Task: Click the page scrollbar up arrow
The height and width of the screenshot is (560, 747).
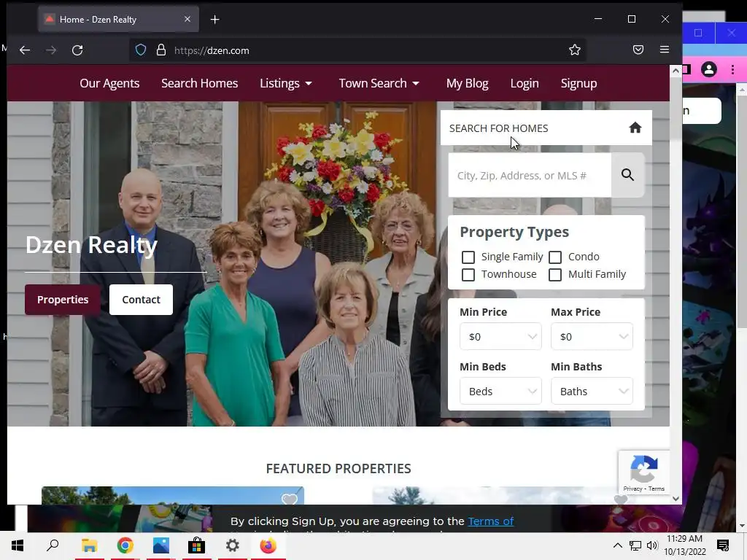Action: [676, 71]
